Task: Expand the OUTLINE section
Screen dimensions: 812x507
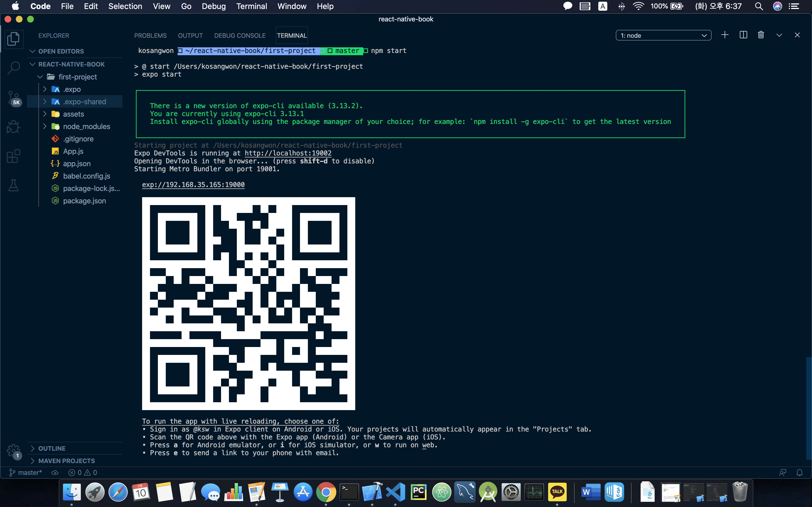Action: (52, 448)
